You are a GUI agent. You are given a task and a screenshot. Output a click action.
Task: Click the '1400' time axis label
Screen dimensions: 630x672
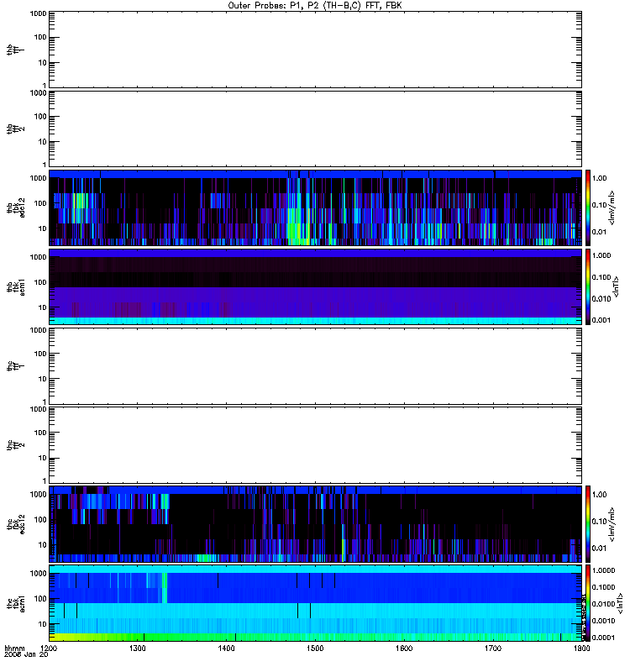(x=226, y=648)
